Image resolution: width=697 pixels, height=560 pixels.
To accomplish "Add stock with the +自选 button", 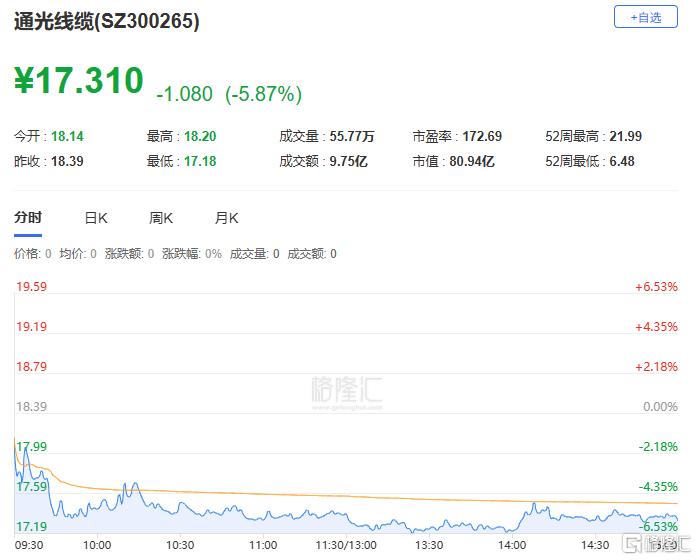I will tap(645, 17).
